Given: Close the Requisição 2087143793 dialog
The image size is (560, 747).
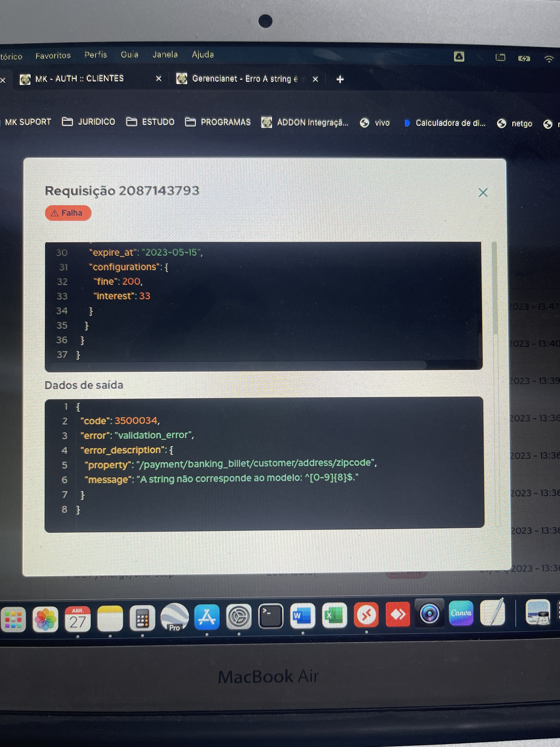Looking at the screenshot, I should [483, 193].
